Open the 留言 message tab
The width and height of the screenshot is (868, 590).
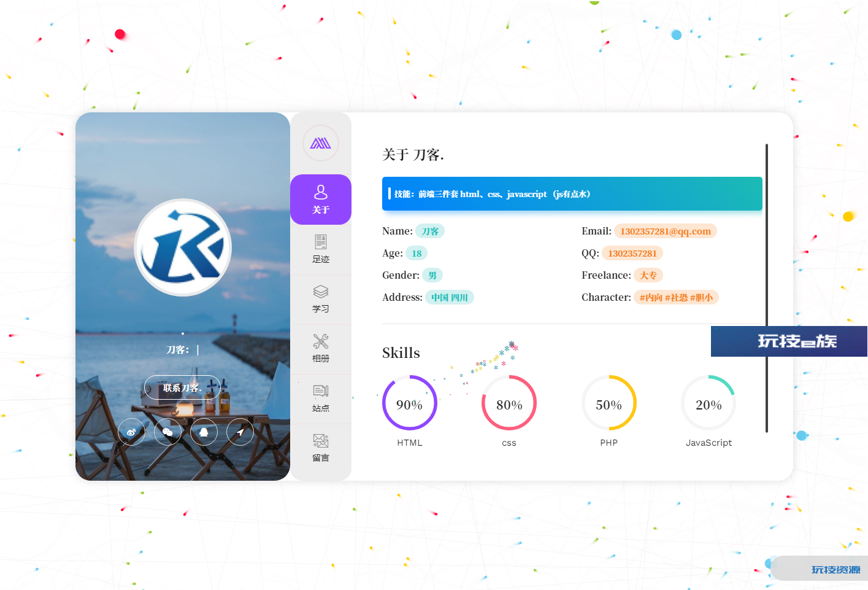coord(321,448)
